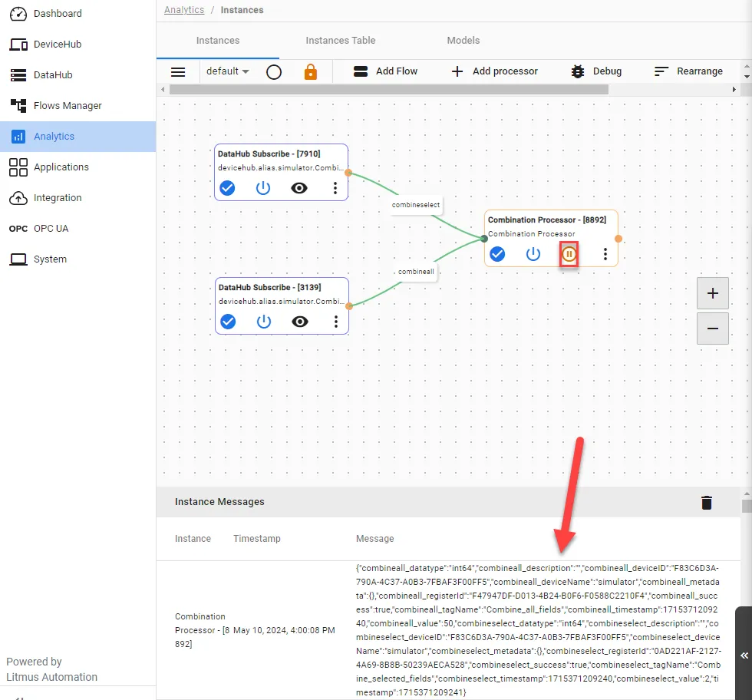Click pause icon on Combination Processor [8892]
The width and height of the screenshot is (752, 700).
click(569, 254)
